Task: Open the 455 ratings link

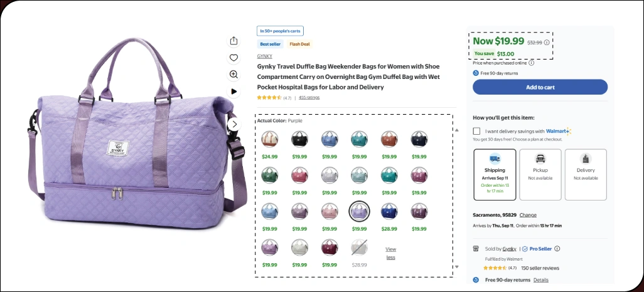Action: (309, 98)
